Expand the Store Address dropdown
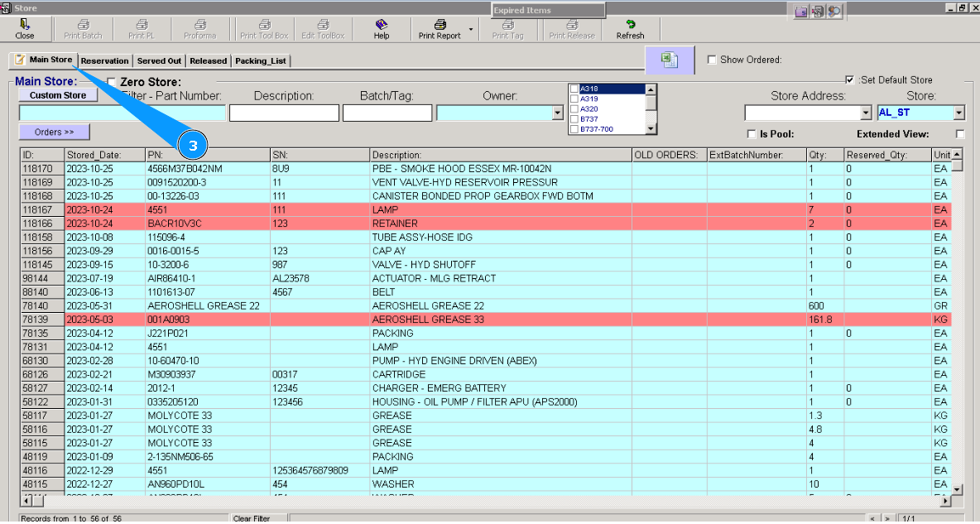 tap(866, 113)
